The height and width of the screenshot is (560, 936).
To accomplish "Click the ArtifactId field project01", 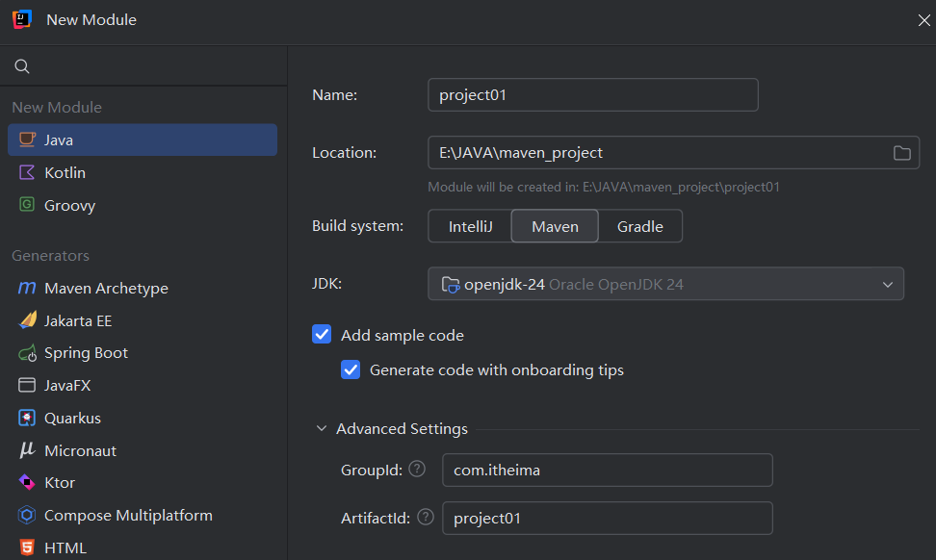I will 607,519.
